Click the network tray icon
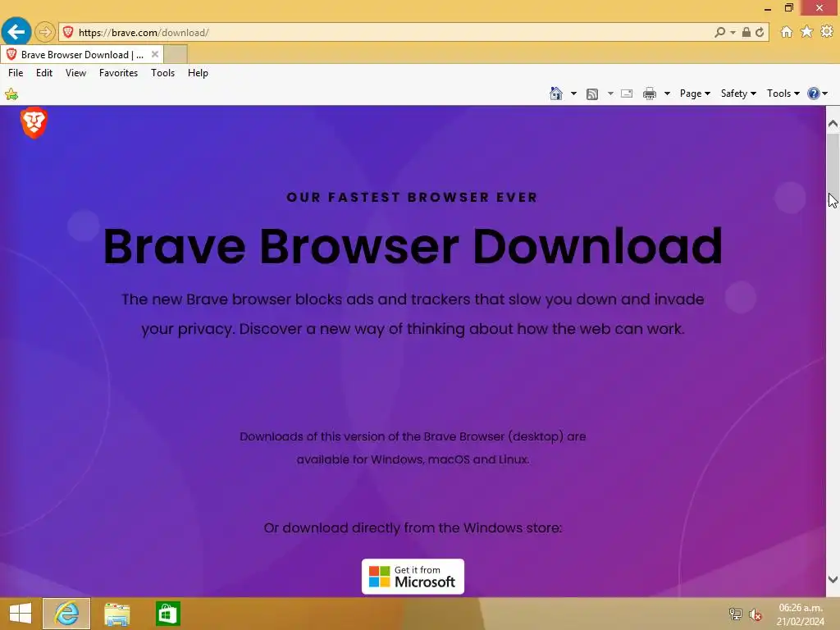840x630 pixels. [x=736, y=614]
